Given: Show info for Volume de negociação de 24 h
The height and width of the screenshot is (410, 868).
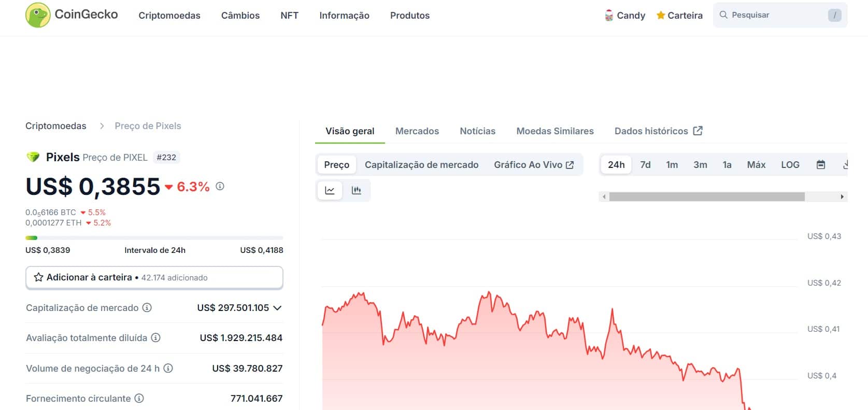Looking at the screenshot, I should coord(168,369).
